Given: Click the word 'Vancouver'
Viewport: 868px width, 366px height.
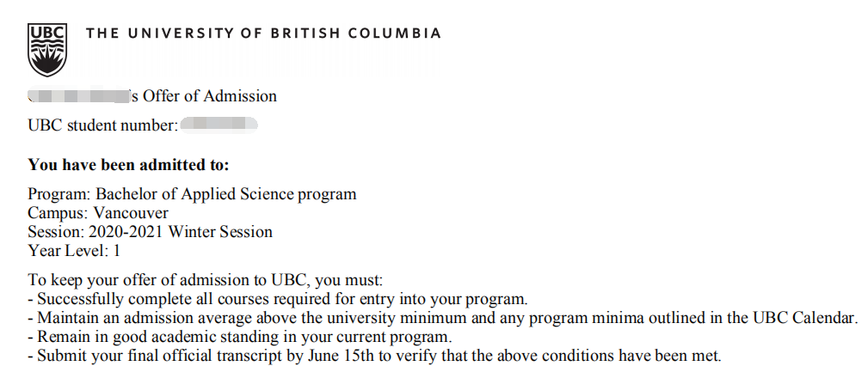Looking at the screenshot, I should pos(132,213).
